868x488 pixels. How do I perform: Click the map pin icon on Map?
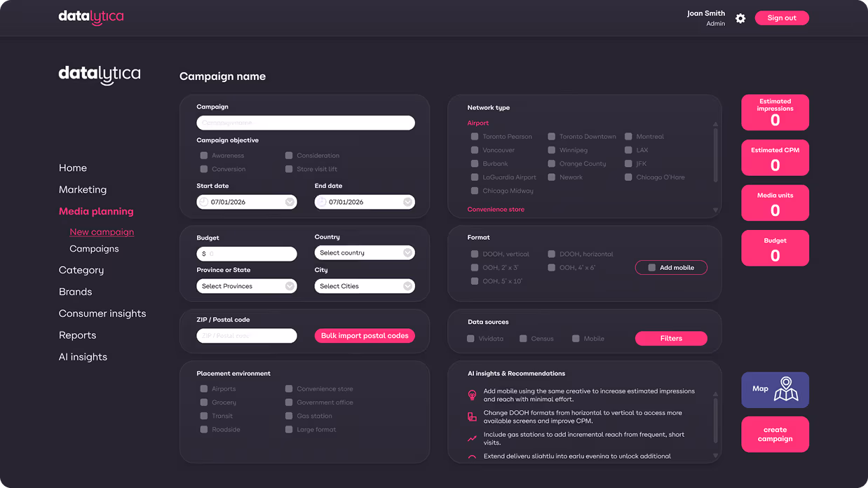(786, 390)
